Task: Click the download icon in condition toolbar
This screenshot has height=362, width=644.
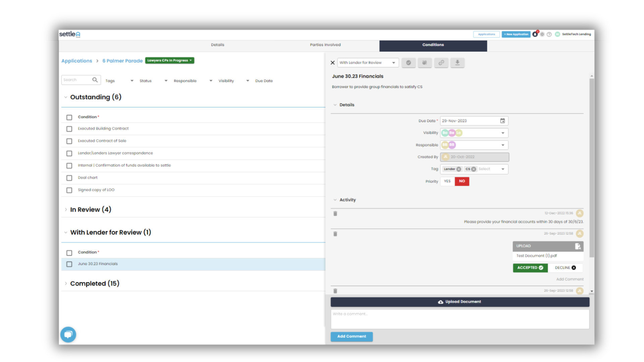Action: tap(458, 62)
